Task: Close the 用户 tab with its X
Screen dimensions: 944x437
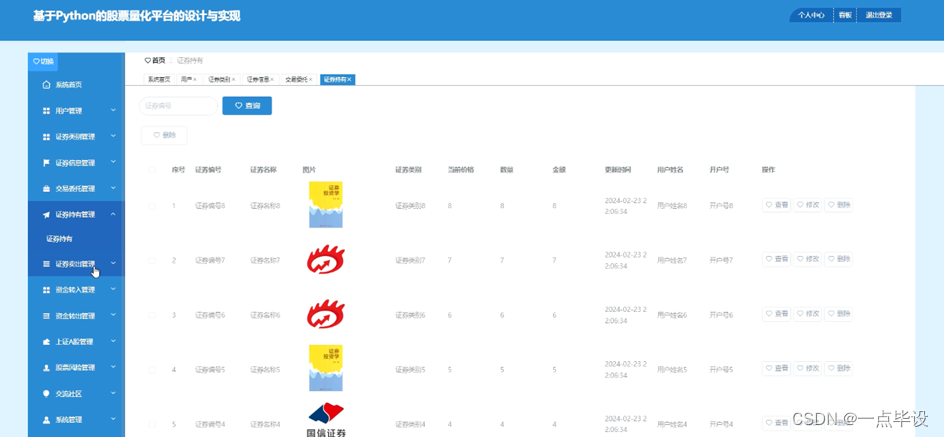Action: pyautogui.click(x=195, y=79)
